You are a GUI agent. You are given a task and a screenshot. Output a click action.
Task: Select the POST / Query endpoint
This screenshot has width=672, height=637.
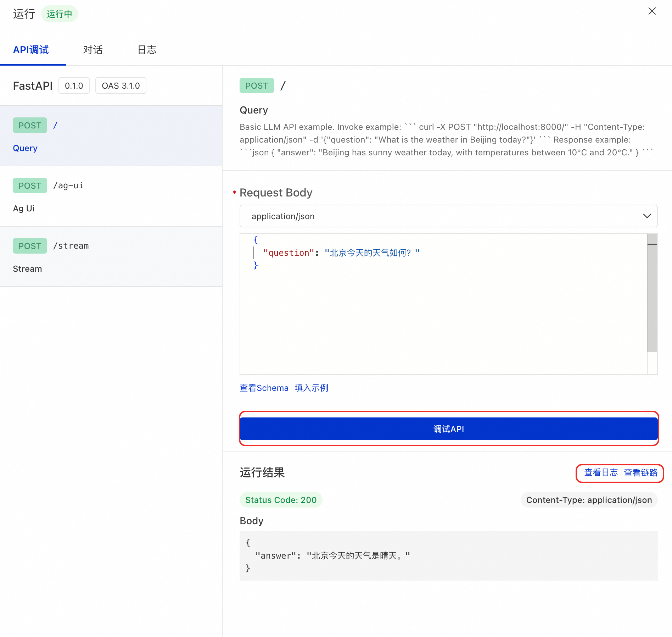pyautogui.click(x=111, y=136)
